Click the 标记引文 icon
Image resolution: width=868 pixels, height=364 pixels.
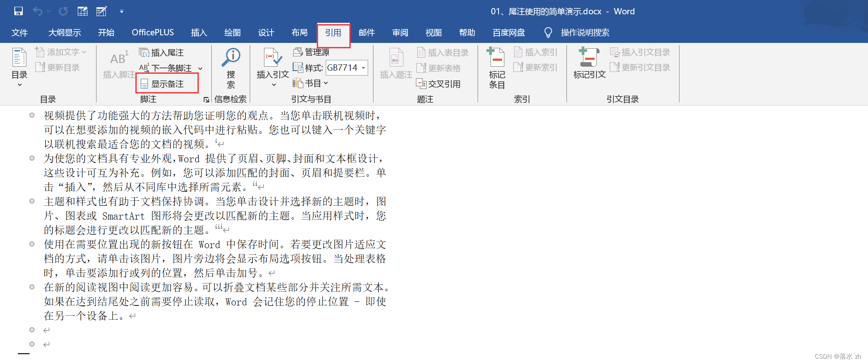(x=589, y=57)
